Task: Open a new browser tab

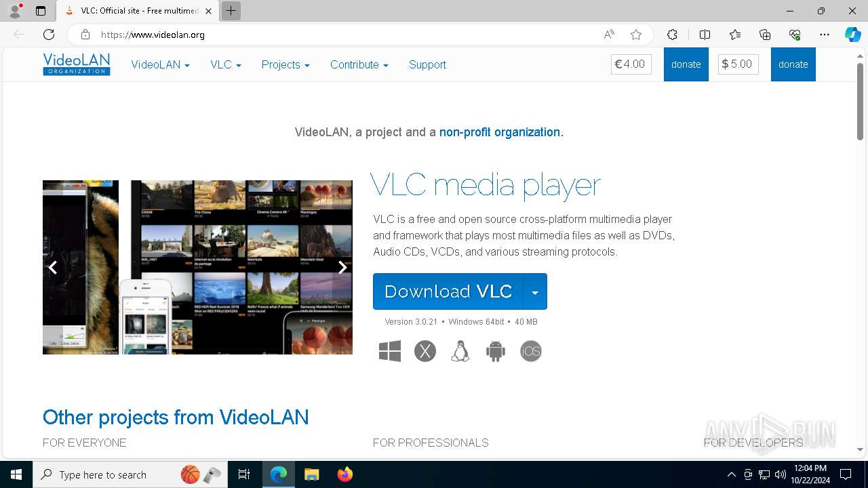Action: tap(231, 11)
